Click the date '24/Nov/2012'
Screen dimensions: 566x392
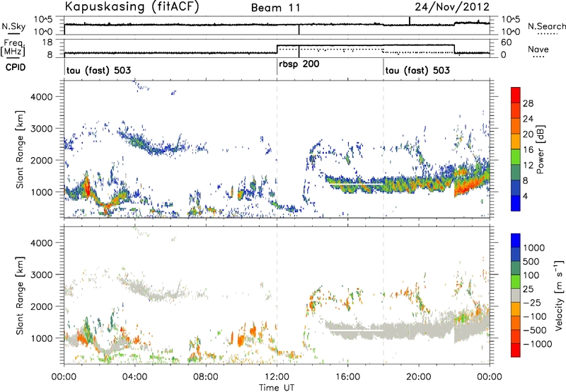point(452,7)
